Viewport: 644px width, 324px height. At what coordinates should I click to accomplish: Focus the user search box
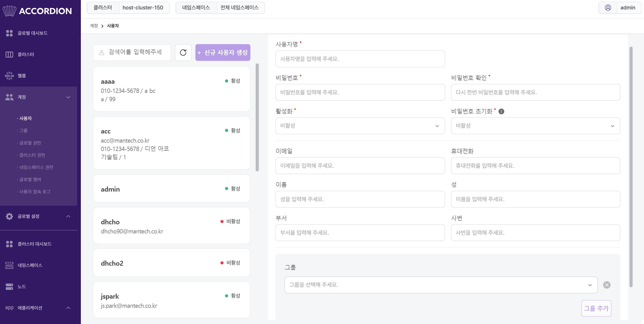coord(132,53)
